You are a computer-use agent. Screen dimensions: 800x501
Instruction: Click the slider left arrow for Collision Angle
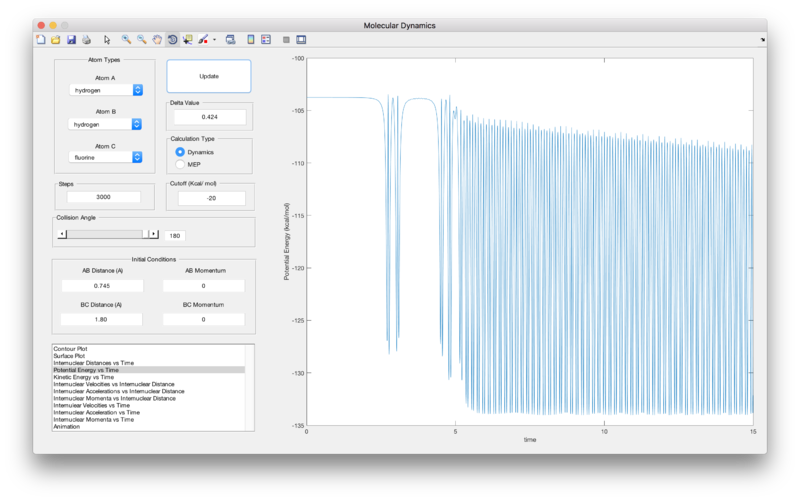point(62,234)
